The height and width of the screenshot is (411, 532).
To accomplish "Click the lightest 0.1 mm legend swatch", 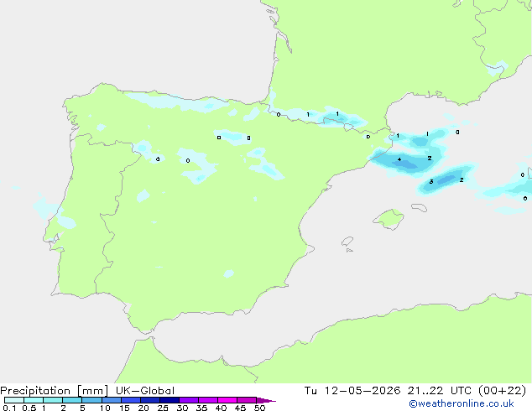I will (14, 400).
